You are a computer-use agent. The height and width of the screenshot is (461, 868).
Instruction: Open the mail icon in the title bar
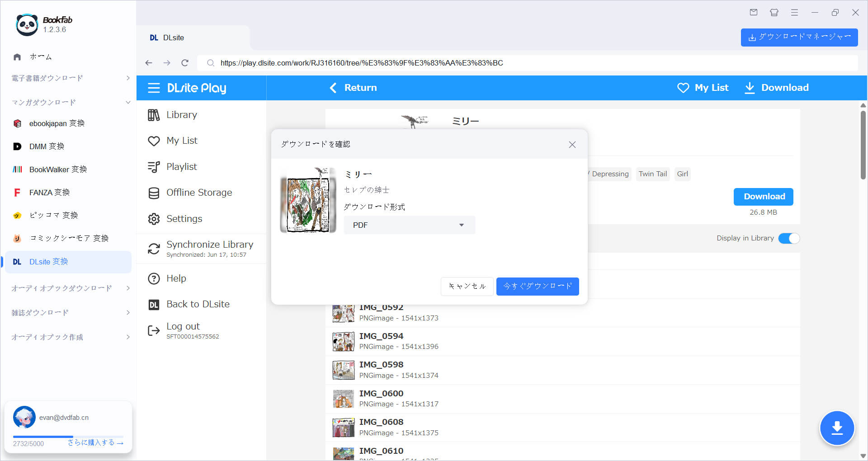[753, 13]
